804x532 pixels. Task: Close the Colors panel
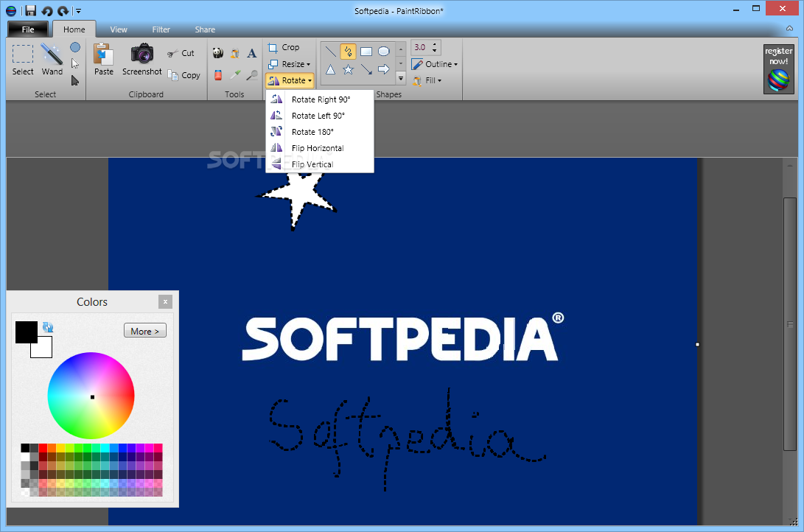coord(165,302)
